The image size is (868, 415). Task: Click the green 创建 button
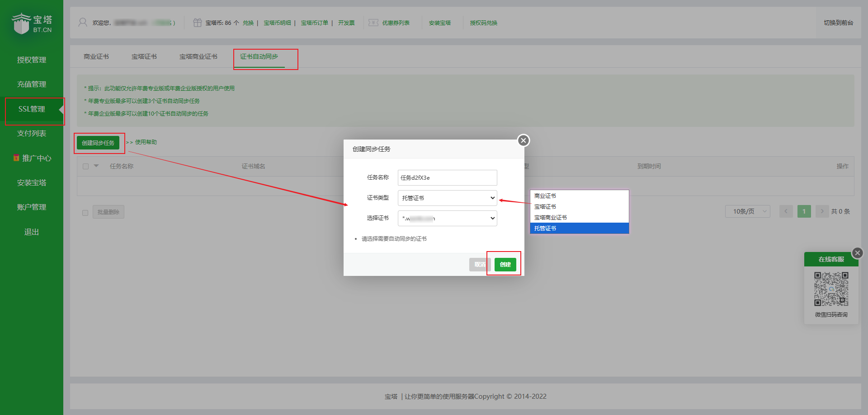click(x=505, y=265)
